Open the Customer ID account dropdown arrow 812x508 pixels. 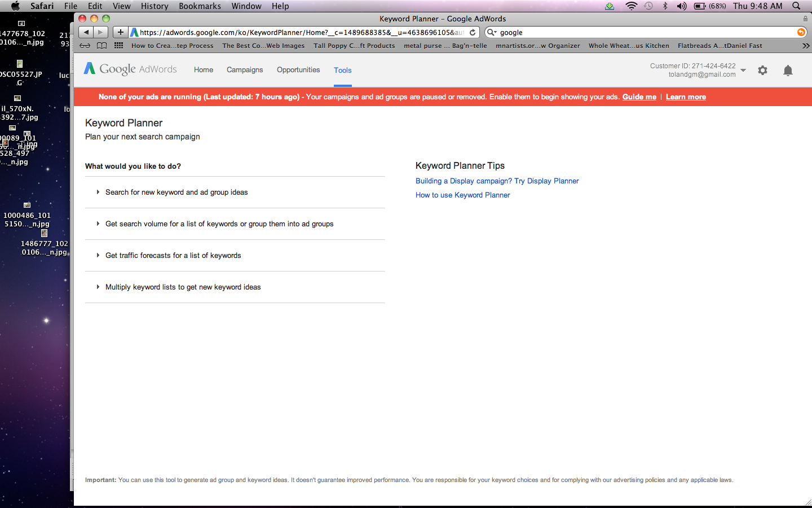pyautogui.click(x=743, y=71)
